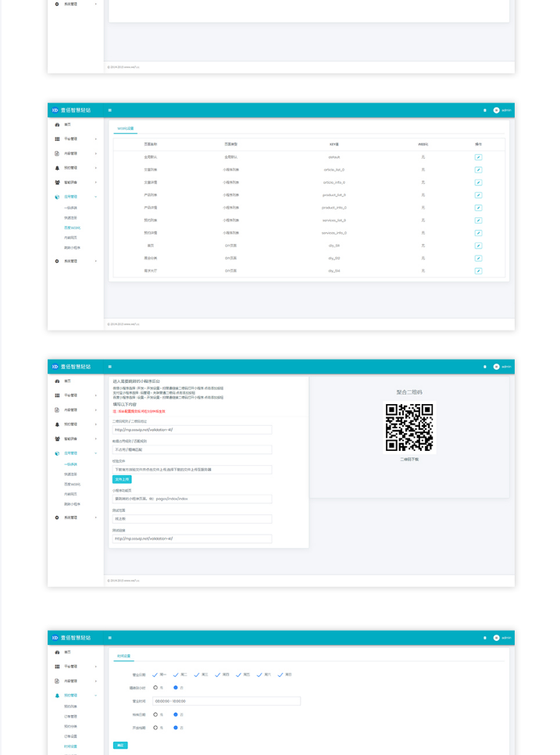
Task: Open the 时间设置 tab
Action: click(123, 656)
